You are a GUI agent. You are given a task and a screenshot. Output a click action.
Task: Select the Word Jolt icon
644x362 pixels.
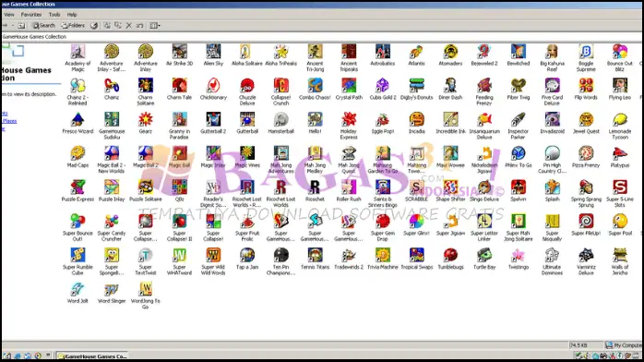tap(78, 289)
